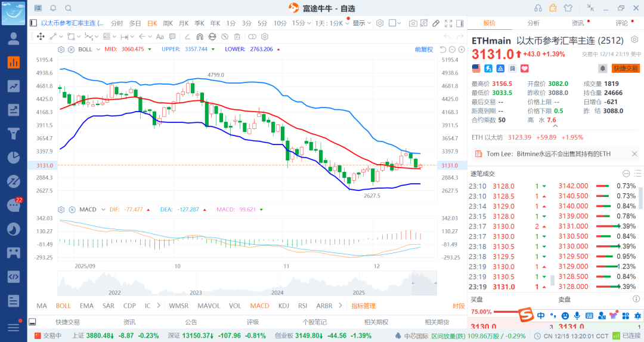The image size is (644, 342).
Task: Click the orange 快捷交易 button
Action: pos(626,68)
